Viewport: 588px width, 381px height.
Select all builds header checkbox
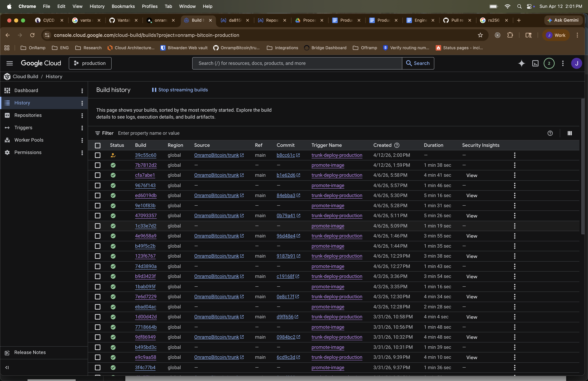tap(98, 145)
